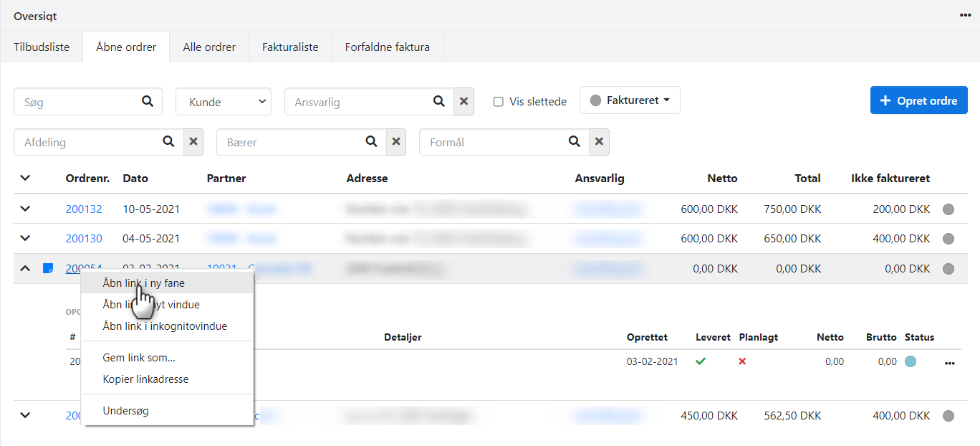This screenshot has height=446, width=980.
Task: Switch to the Fakturaliste tab
Action: [290, 47]
